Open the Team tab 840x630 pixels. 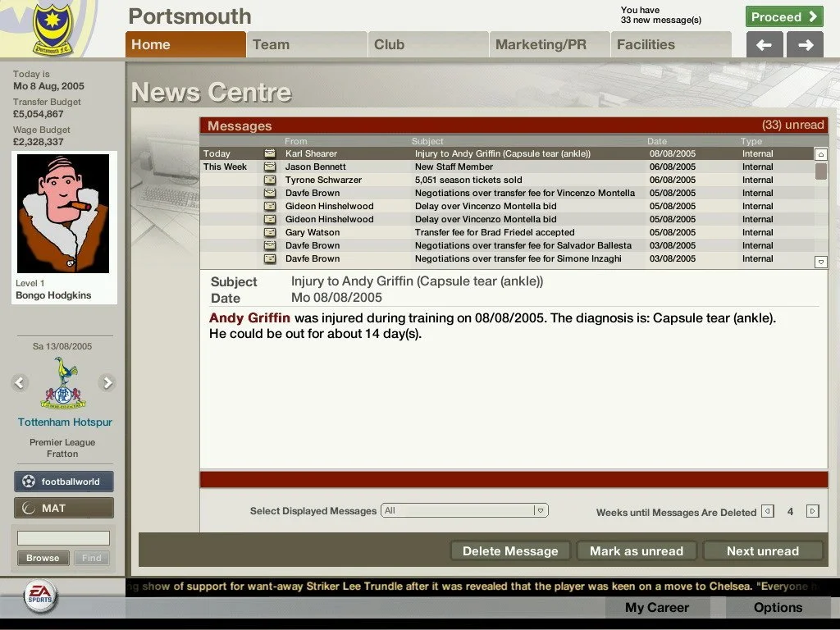coord(306,44)
